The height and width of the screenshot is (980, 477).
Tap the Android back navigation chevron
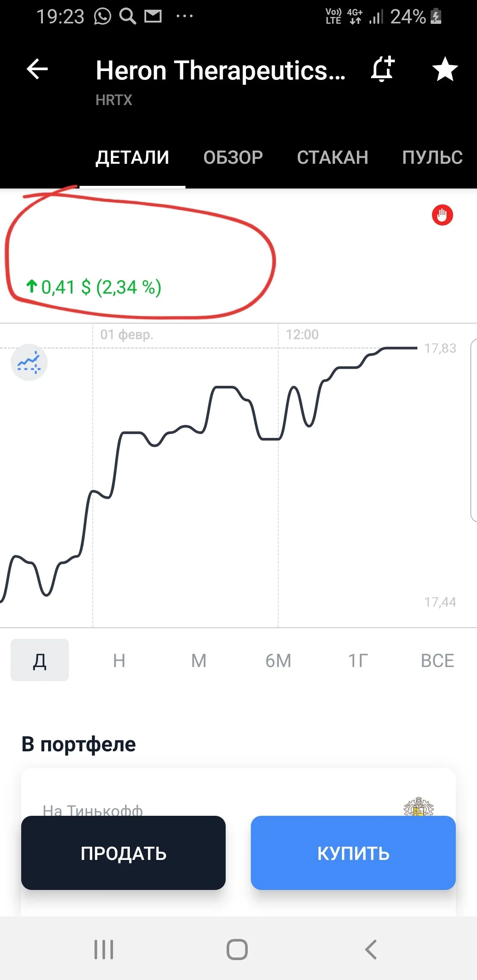pos(371,949)
